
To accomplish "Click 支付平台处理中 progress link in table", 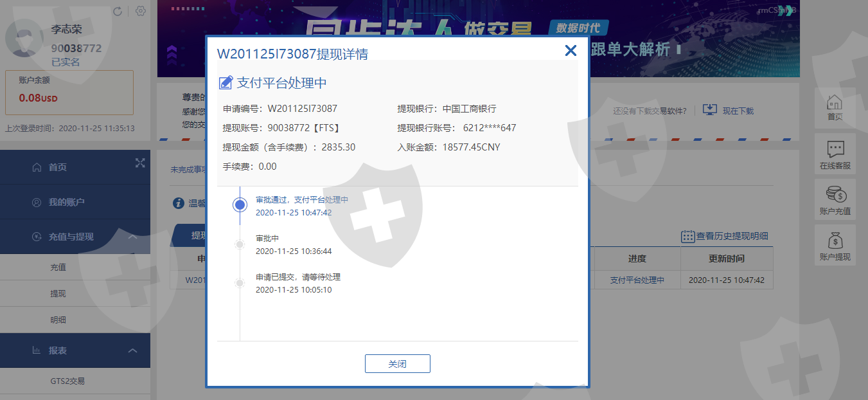I will click(x=637, y=280).
